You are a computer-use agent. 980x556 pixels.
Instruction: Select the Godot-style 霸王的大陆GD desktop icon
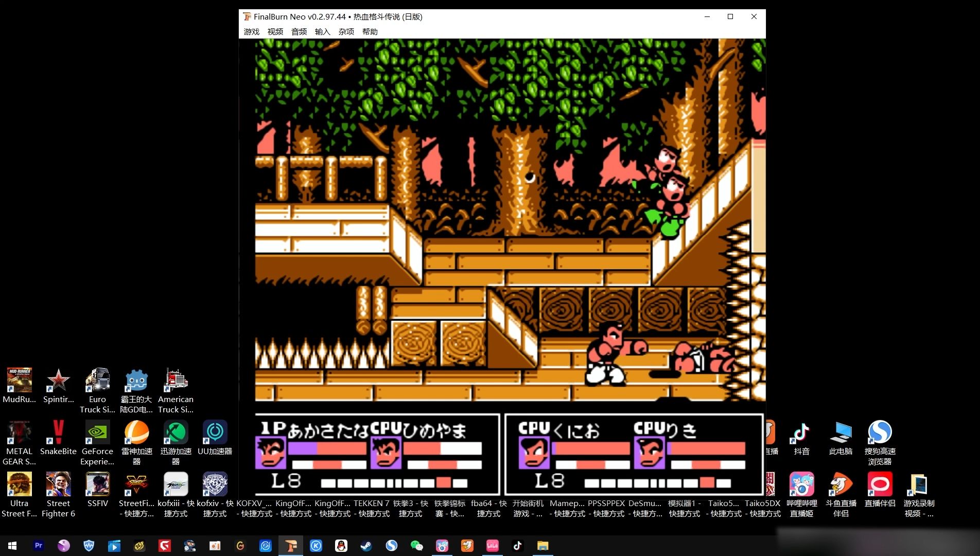136,390
